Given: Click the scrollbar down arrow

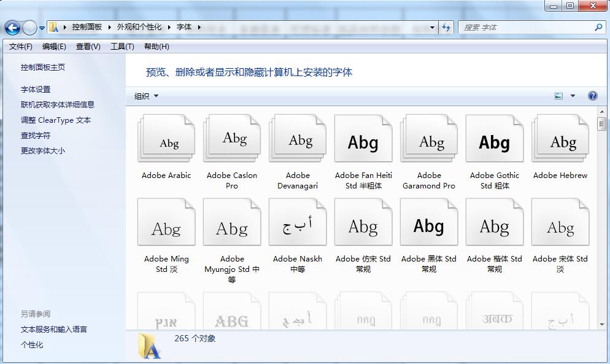Looking at the screenshot, I should 602,324.
